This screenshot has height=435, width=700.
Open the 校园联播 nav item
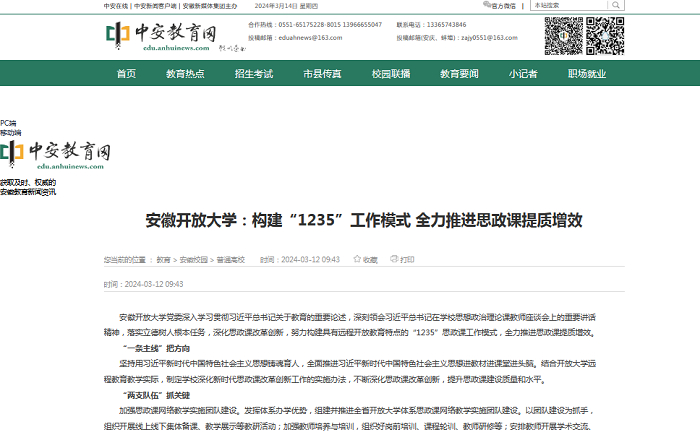(x=391, y=74)
